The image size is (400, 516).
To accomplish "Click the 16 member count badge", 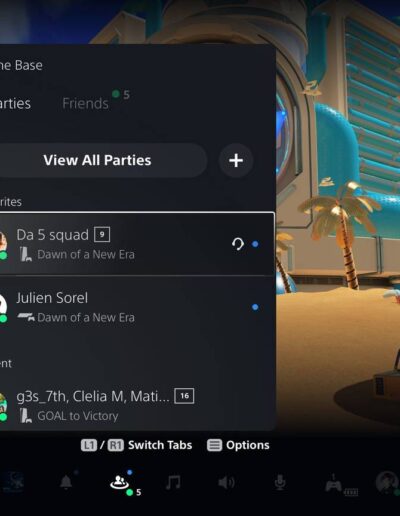I will coord(184,396).
